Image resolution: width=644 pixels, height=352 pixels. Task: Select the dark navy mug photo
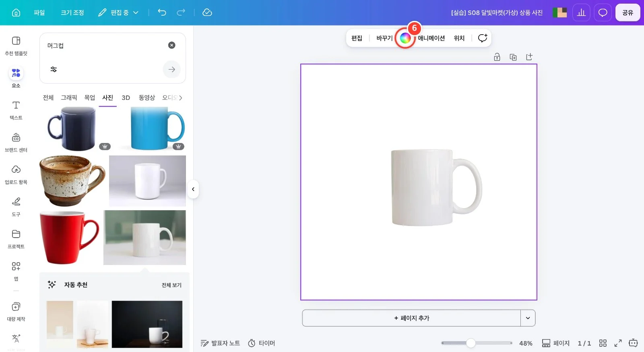pos(75,129)
